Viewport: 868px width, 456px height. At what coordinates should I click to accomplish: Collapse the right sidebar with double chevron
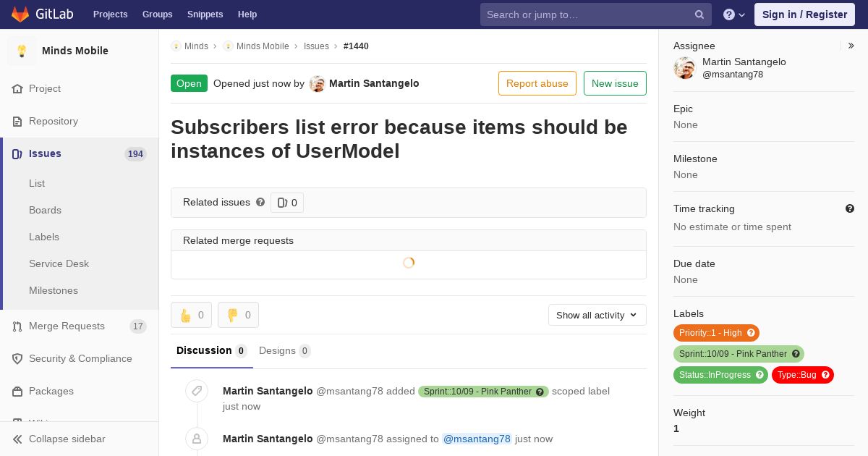click(851, 46)
